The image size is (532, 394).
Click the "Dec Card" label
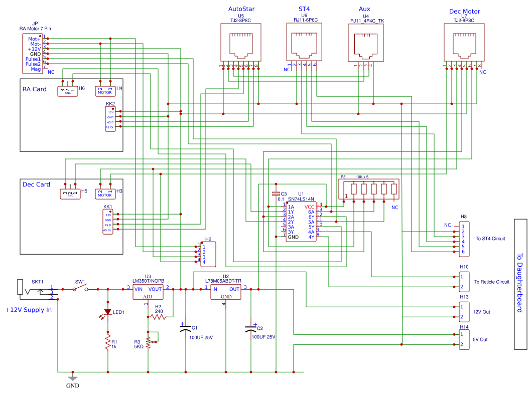36,184
